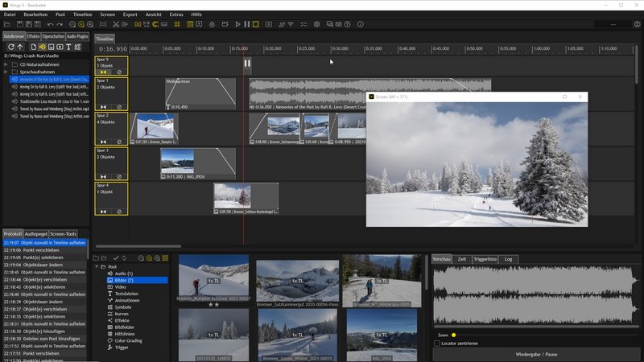Pause playback in the main toolbar

pyautogui.click(x=247, y=25)
